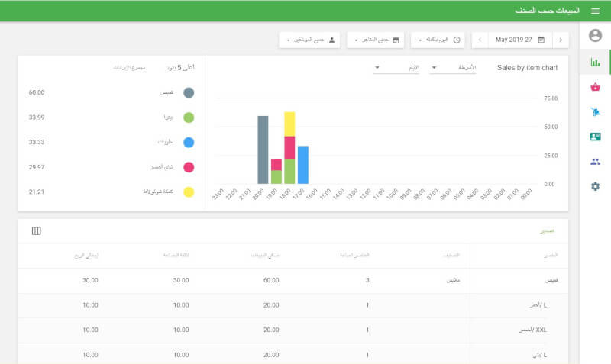Click the table columns selector icon
This screenshot has width=611, height=364.
coord(36,230)
